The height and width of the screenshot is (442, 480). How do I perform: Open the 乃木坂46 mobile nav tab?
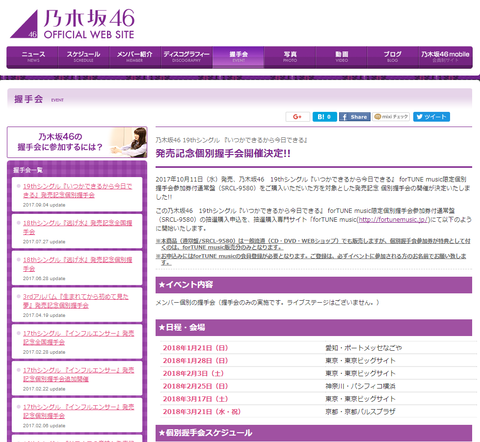[x=445, y=57]
